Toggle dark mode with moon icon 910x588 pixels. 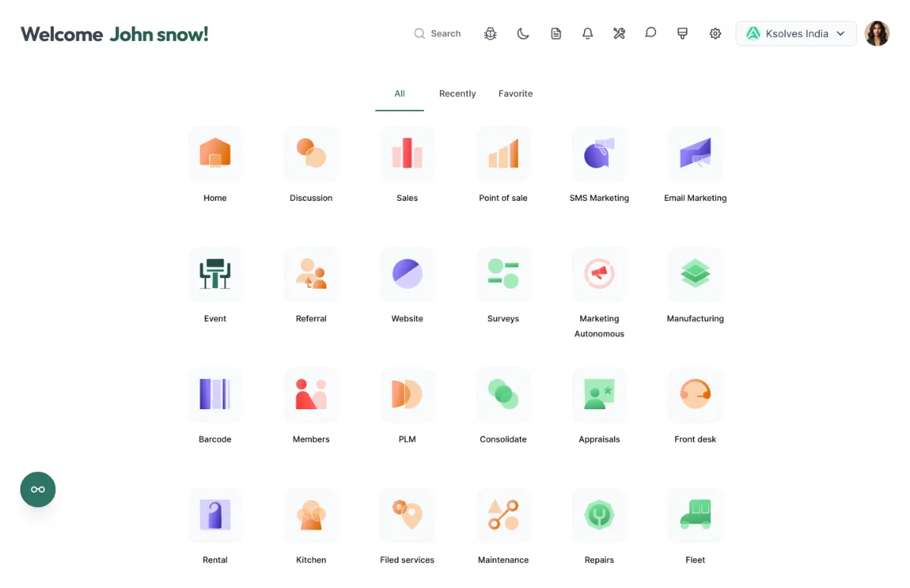523,33
